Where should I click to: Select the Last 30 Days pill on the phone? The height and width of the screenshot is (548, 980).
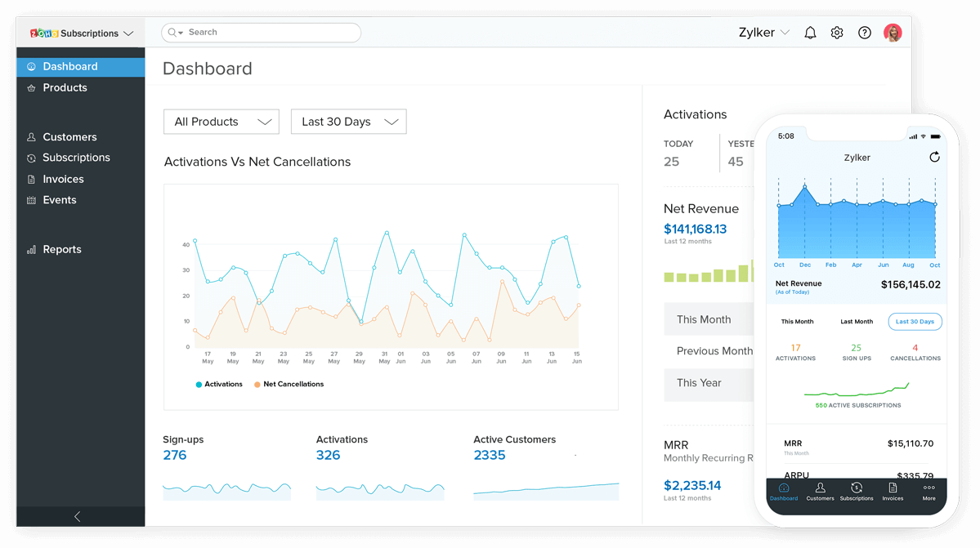coord(915,321)
